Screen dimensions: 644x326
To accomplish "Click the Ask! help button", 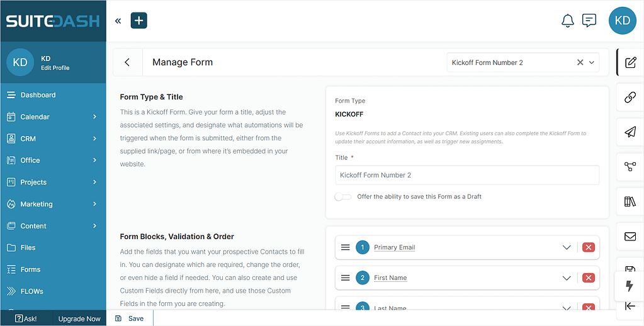I will pos(26,318).
